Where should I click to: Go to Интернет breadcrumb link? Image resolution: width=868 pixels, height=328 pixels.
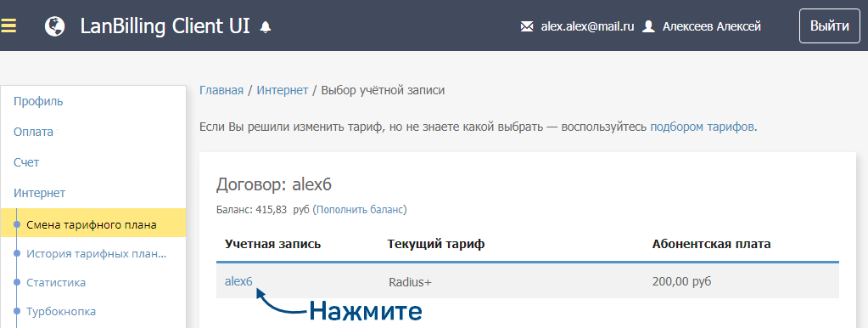[x=283, y=90]
